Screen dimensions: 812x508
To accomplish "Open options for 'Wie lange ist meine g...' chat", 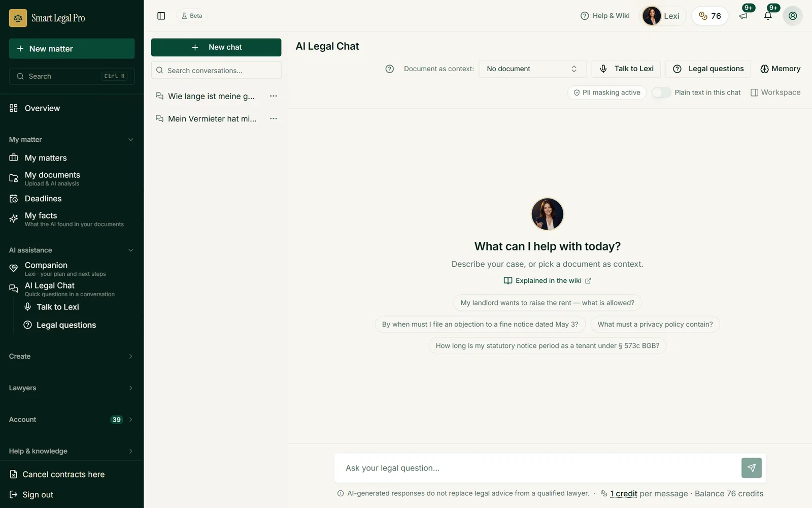I will click(x=274, y=96).
